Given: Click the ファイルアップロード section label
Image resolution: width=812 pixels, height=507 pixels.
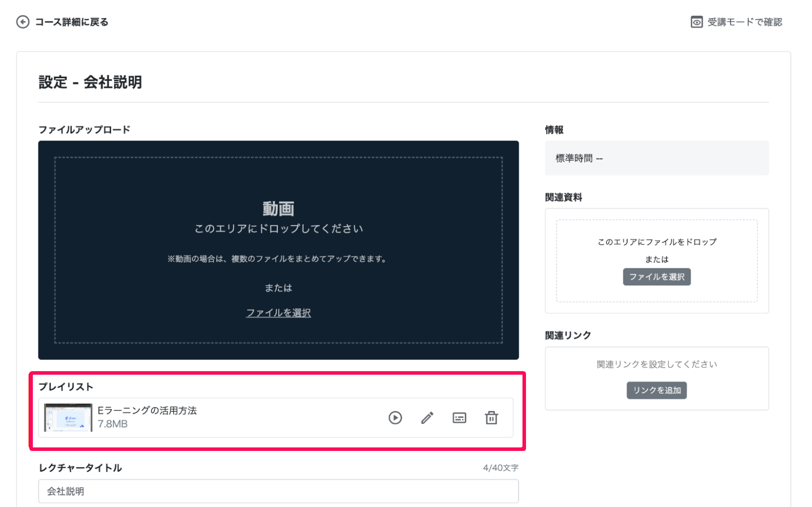Looking at the screenshot, I should pos(84,130).
